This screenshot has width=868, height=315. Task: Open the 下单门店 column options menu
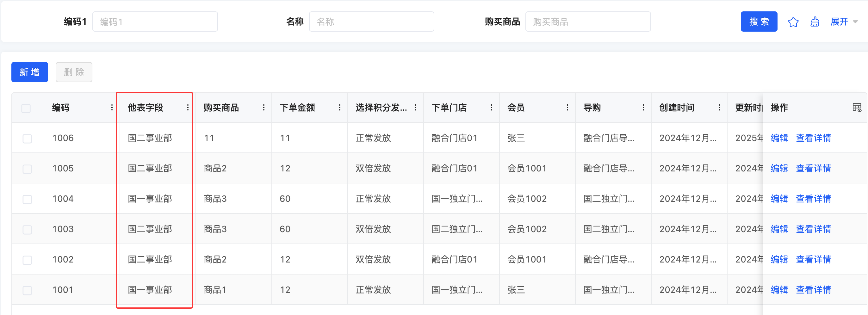point(491,108)
